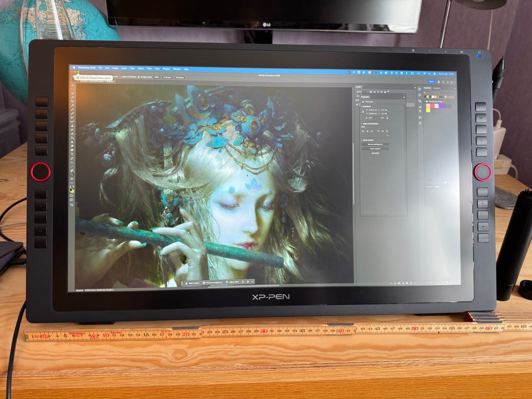Select the purple swatch

click(x=441, y=106)
